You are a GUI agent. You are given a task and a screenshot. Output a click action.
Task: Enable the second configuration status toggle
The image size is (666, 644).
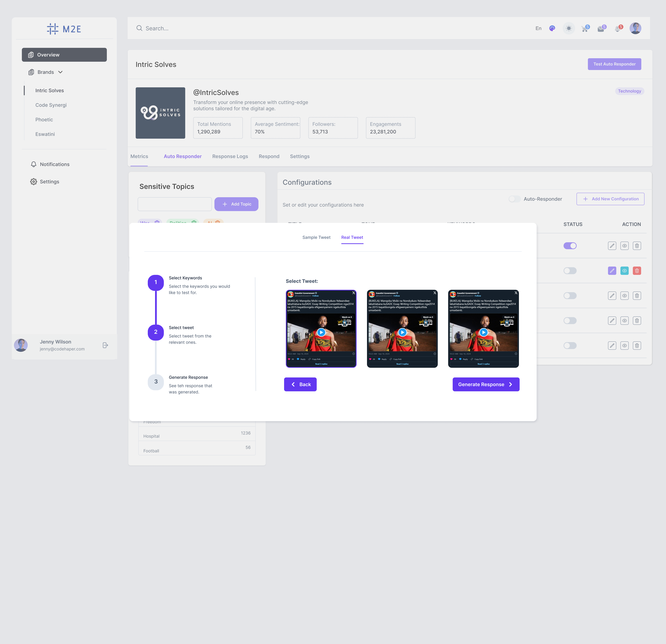coord(570,271)
